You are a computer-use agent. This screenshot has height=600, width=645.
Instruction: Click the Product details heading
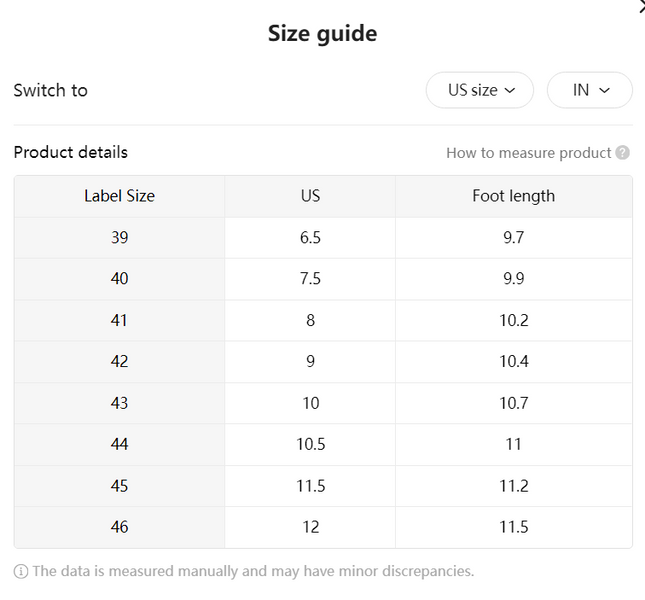click(x=71, y=152)
